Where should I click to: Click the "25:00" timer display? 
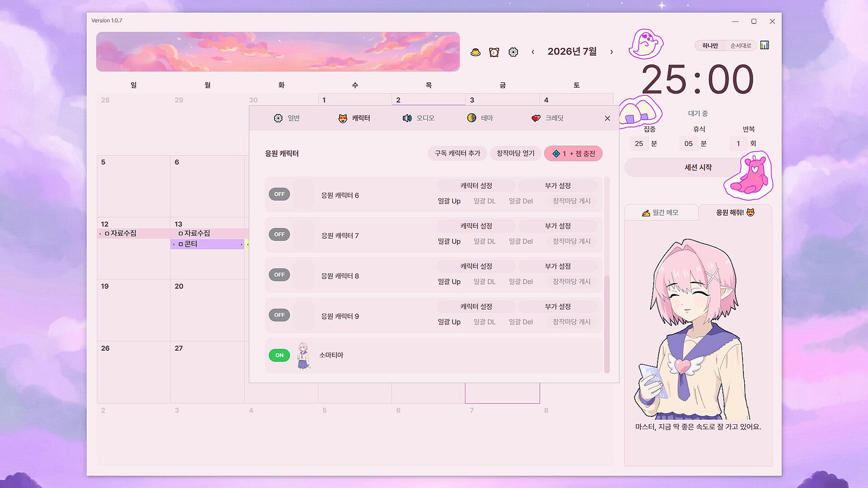click(x=698, y=80)
